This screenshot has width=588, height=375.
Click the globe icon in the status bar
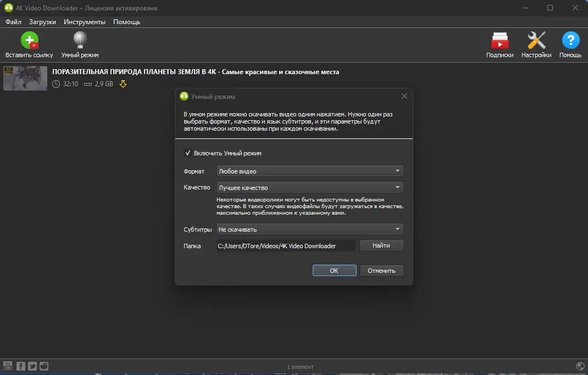[x=580, y=366]
